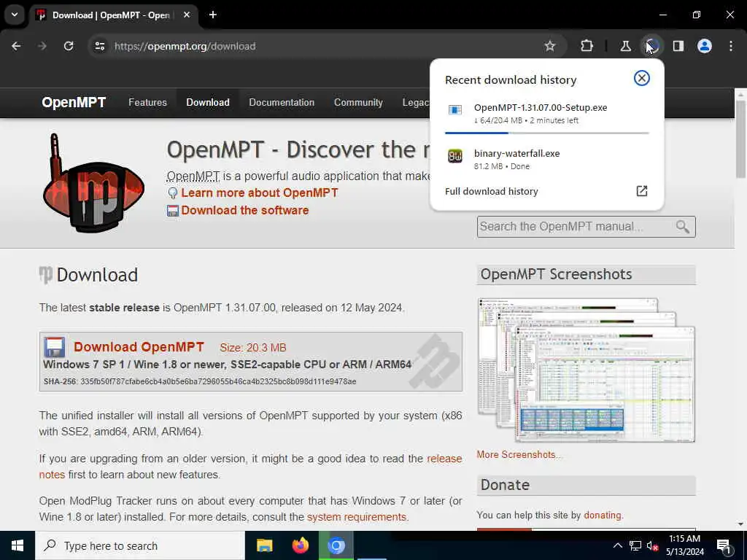Open the Community nav item
Screen dimensions: 747x560
coord(358,102)
